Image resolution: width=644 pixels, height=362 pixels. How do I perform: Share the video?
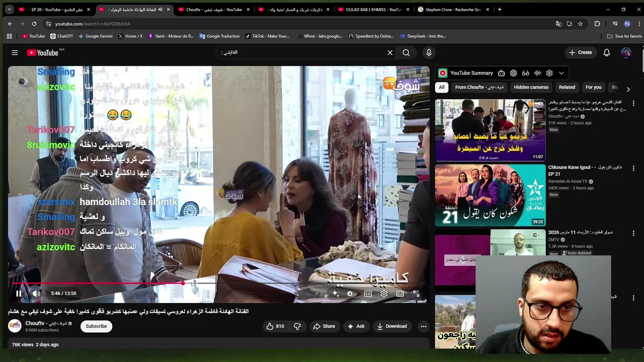point(324,326)
